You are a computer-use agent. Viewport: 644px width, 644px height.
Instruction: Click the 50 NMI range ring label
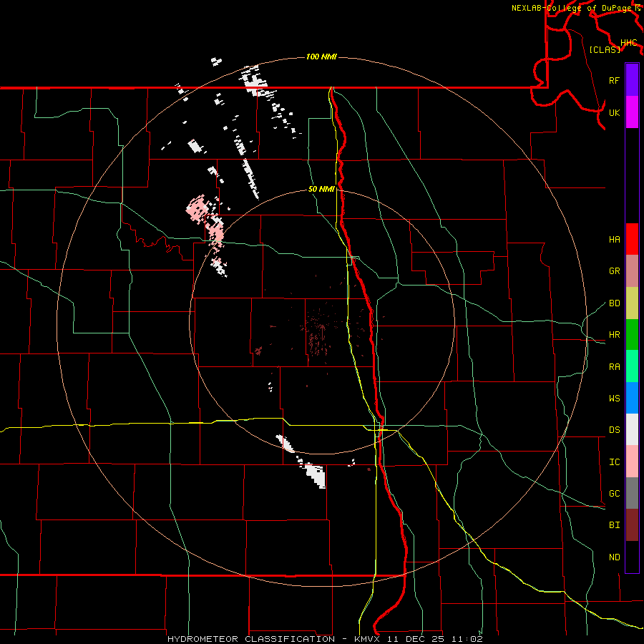pyautogui.click(x=321, y=189)
